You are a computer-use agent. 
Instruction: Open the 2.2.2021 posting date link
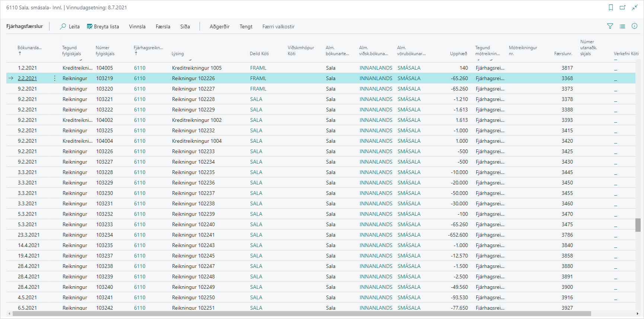27,78
